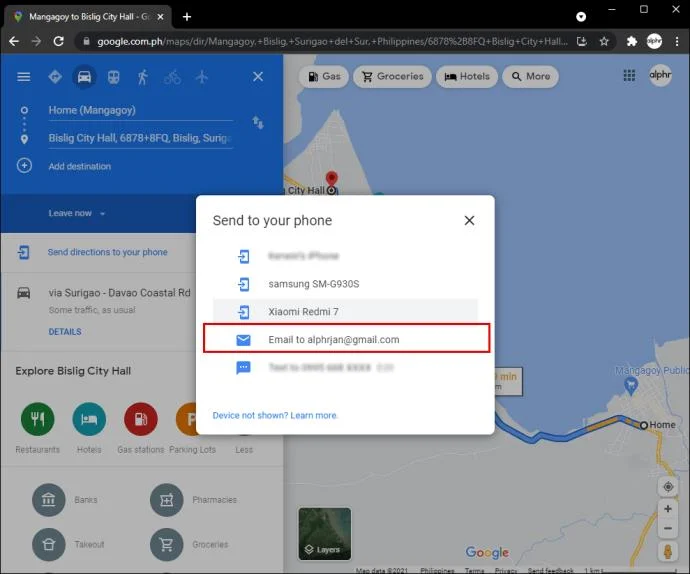Open Device not shown Learn more link
This screenshot has height=574, width=690.
275,415
